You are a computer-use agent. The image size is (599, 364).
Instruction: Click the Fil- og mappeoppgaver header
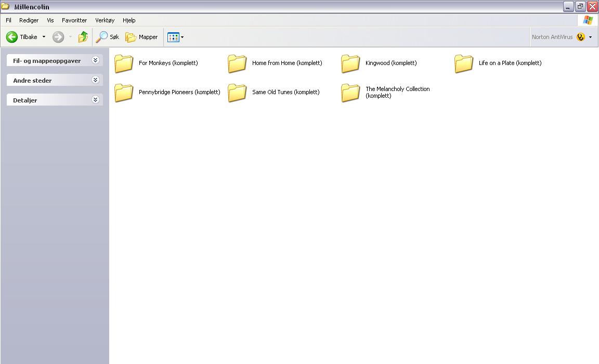coord(55,60)
